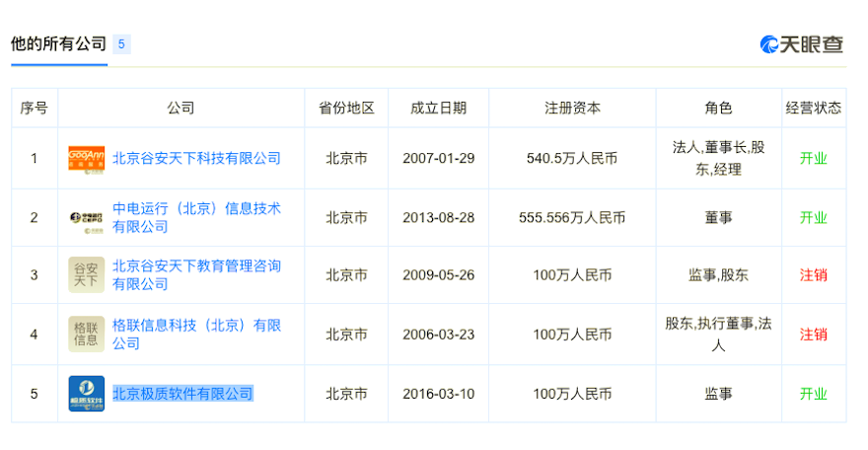
Task: Open 北京谷安天下教育管理咨询有限公司 link
Action: point(196,275)
